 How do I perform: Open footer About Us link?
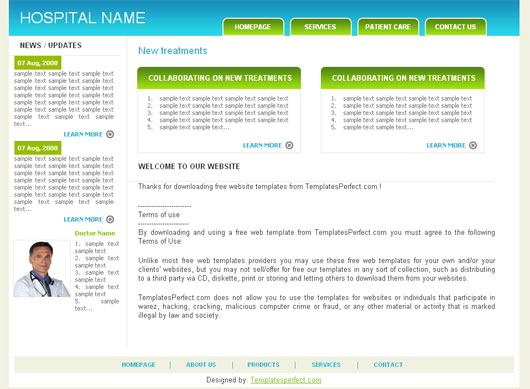click(x=201, y=365)
